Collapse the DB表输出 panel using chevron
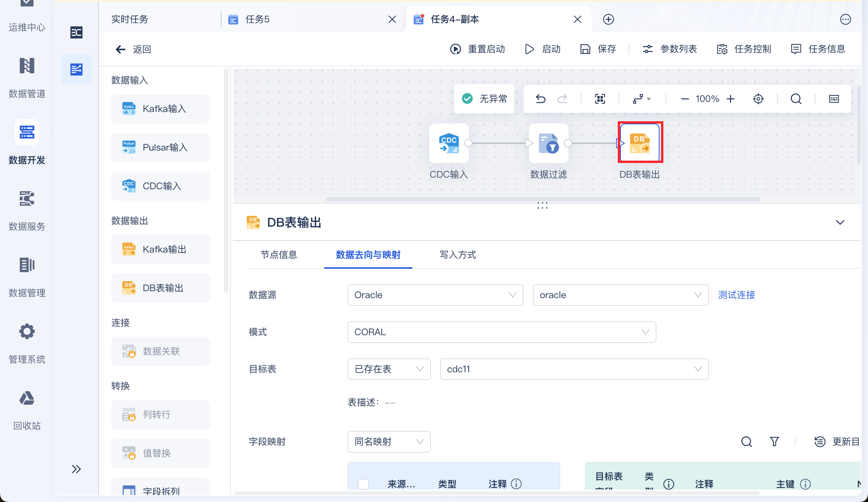The width and height of the screenshot is (868, 502). click(840, 222)
